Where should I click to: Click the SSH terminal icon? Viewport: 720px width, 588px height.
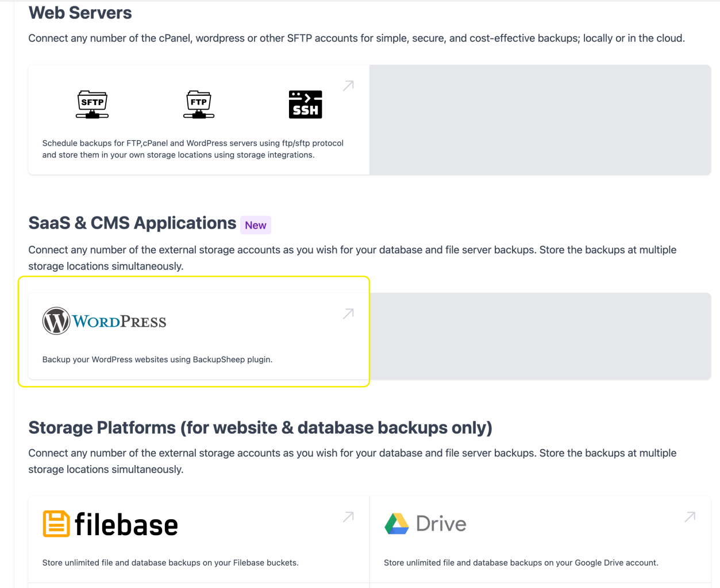pos(305,105)
